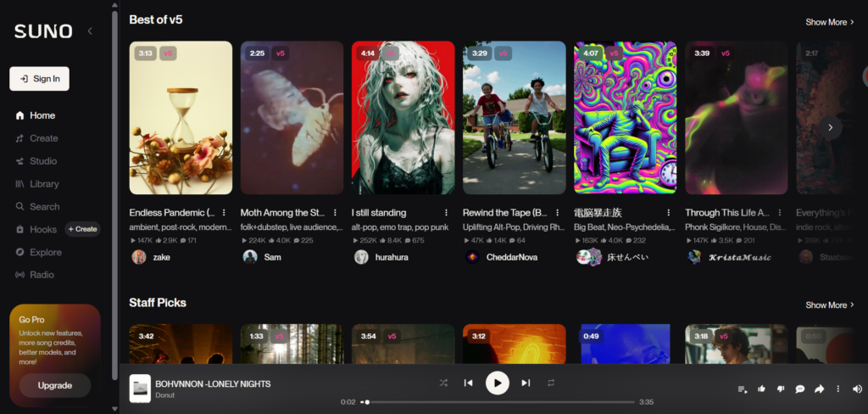Image resolution: width=868 pixels, height=414 pixels.
Task: Open comments for the current song
Action: (800, 389)
